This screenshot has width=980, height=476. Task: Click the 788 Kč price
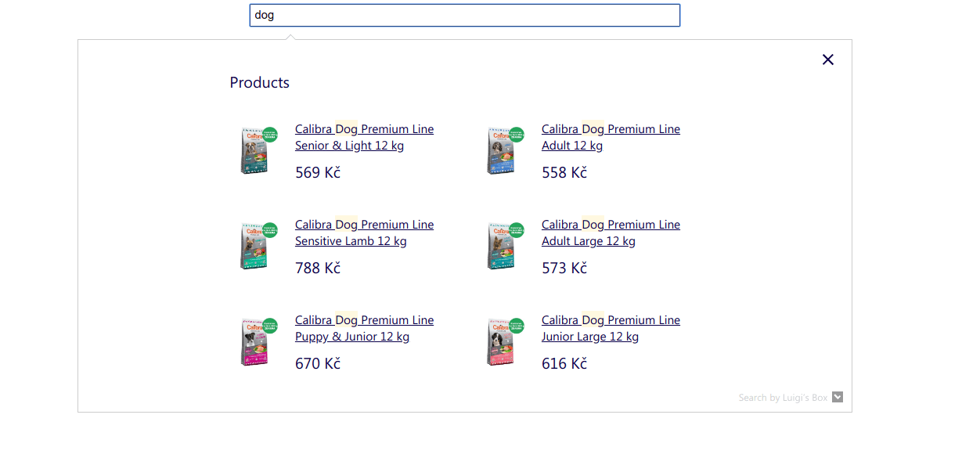pos(318,268)
